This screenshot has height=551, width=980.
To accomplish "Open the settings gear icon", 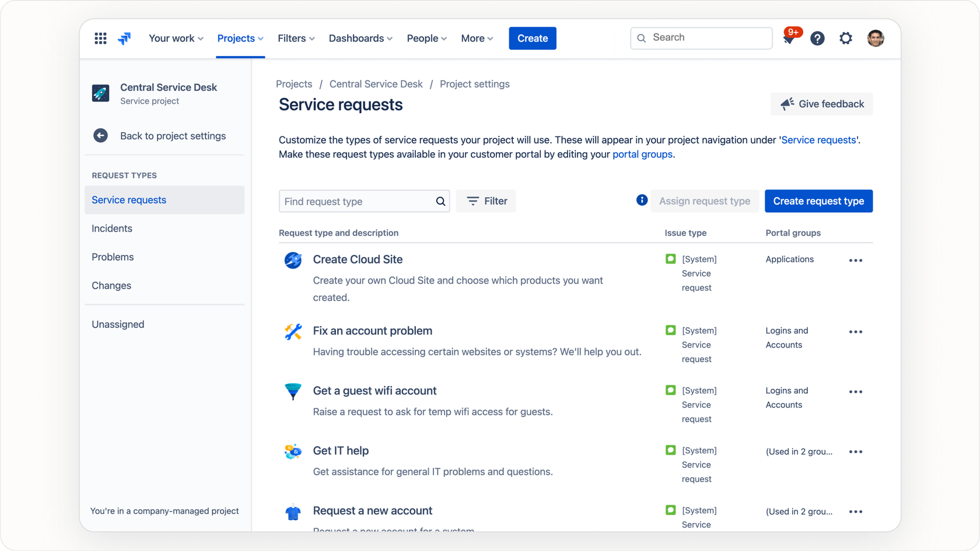I will pyautogui.click(x=846, y=38).
